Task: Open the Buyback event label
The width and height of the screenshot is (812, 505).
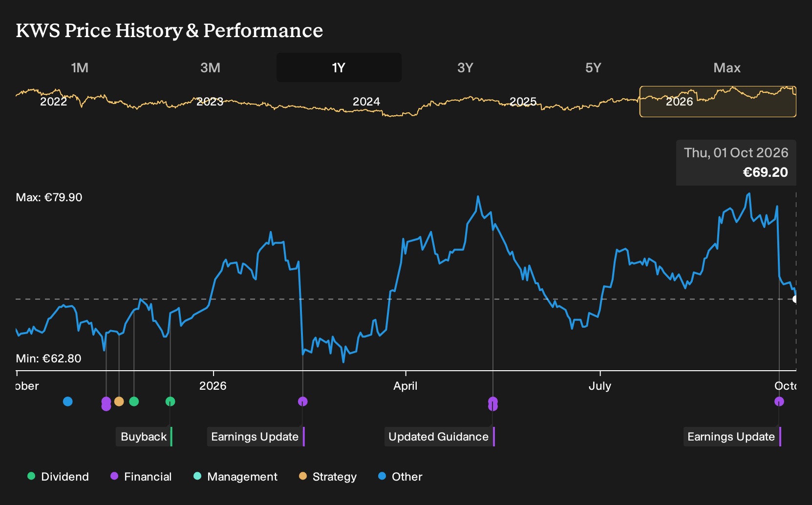Action: [x=144, y=437]
